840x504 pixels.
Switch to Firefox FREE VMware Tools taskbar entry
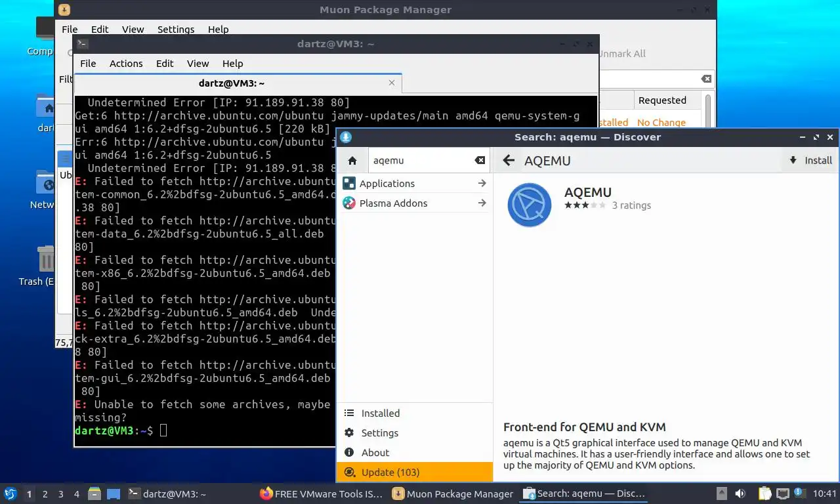[x=322, y=493]
